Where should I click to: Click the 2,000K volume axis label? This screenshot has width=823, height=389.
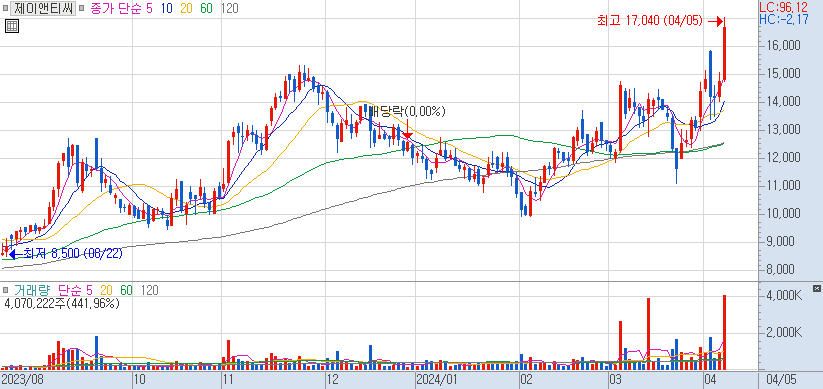784,333
